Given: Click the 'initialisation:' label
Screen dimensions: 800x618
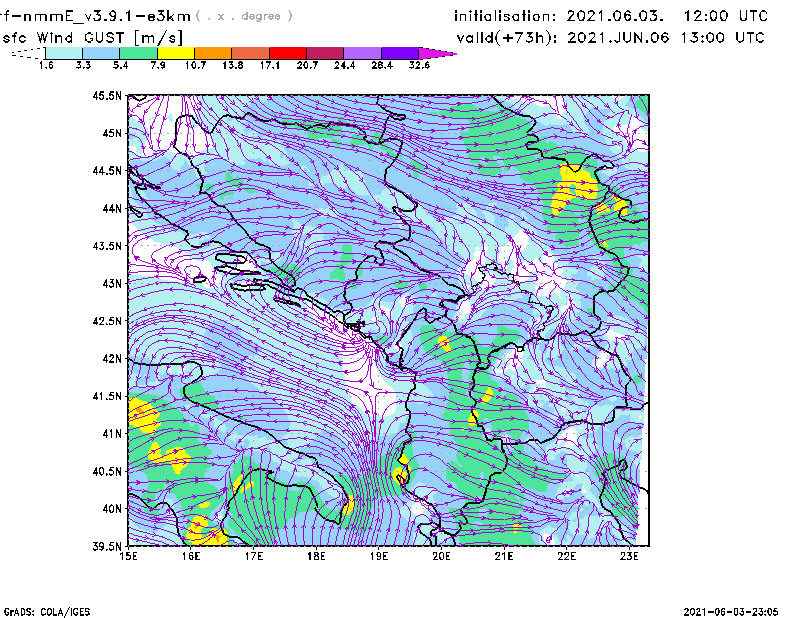Looking at the screenshot, I should pos(505,16).
